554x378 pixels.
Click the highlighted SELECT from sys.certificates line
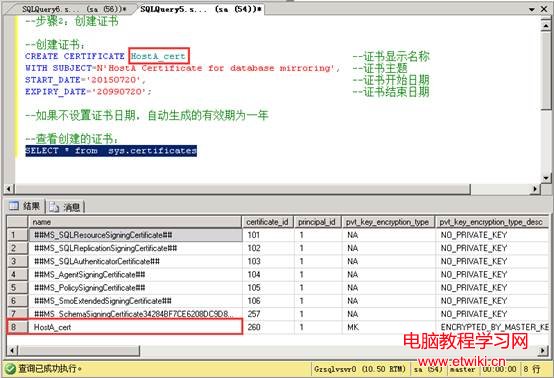tap(111, 151)
